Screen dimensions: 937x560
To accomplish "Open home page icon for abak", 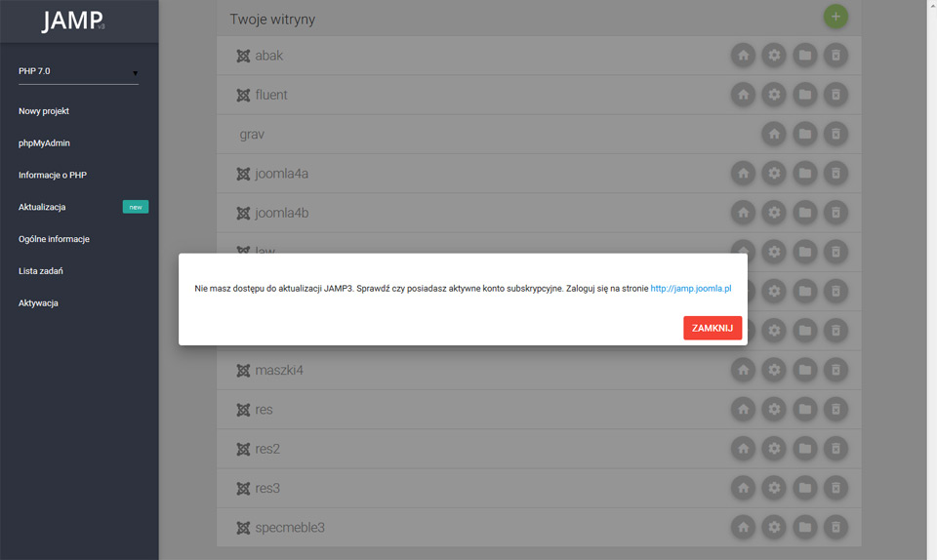I will click(743, 56).
